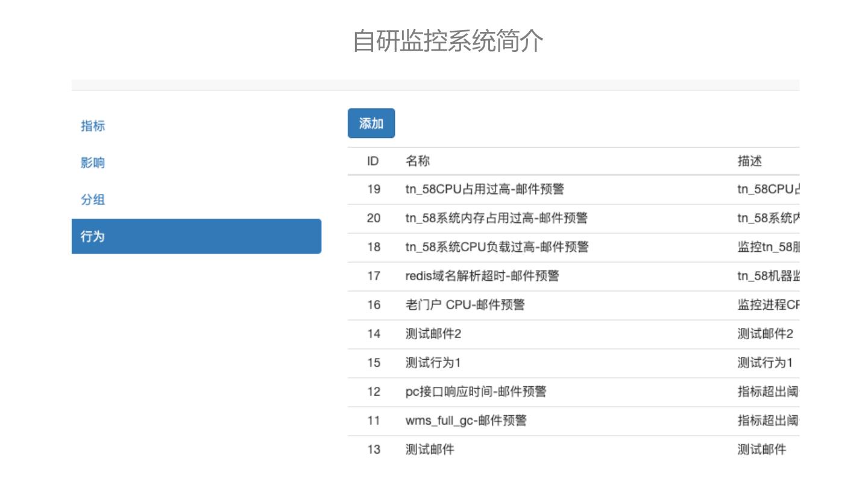Click the 测试邮件2 name entry

(433, 334)
